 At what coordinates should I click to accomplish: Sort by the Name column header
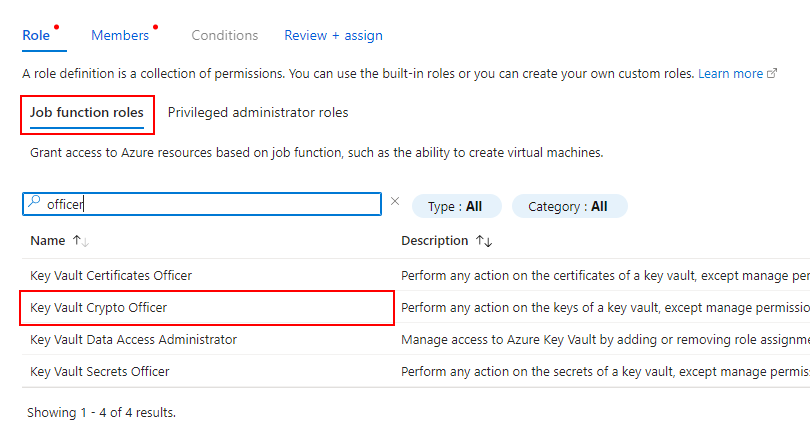pos(48,241)
